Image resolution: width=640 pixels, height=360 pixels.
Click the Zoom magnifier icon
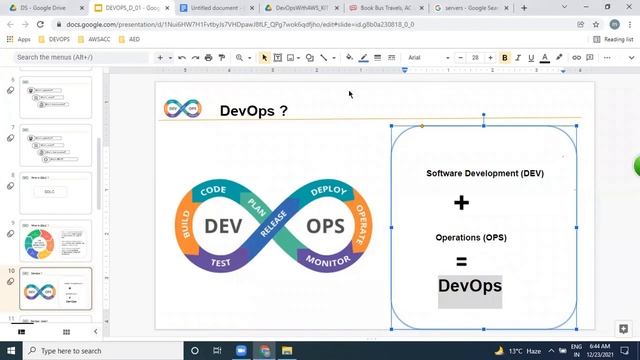pyautogui.click(x=240, y=58)
